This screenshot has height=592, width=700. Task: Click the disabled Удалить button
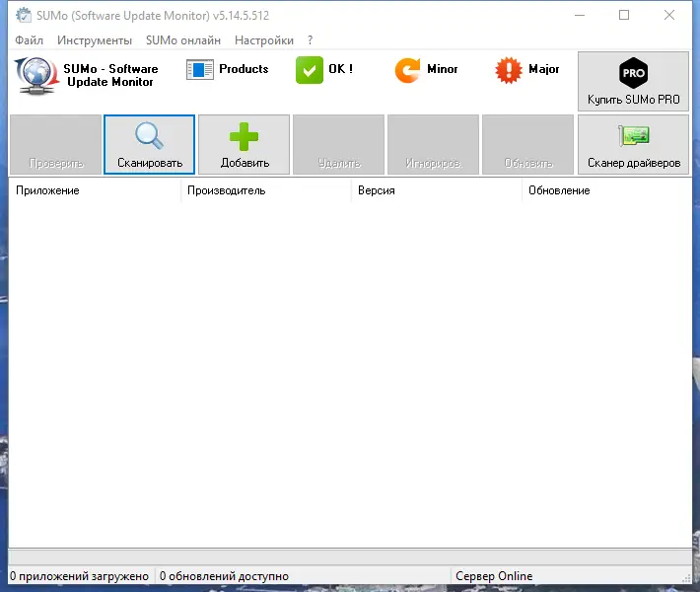[x=338, y=144]
